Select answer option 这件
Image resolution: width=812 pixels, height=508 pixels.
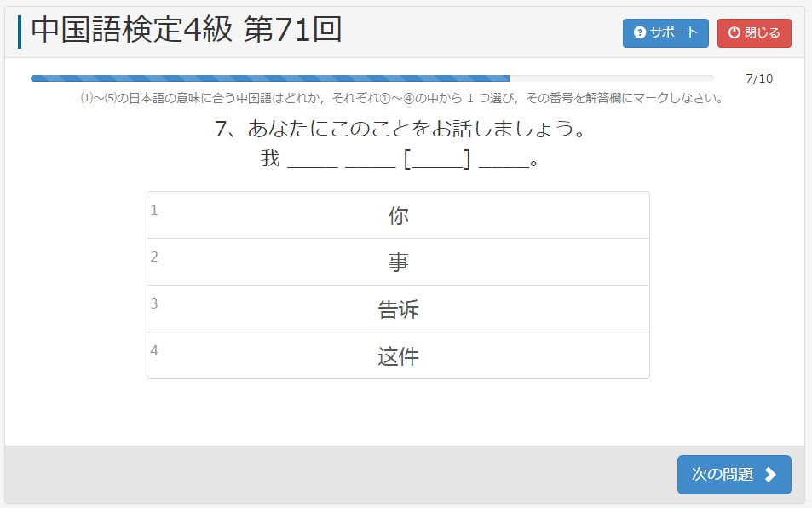[x=398, y=356]
